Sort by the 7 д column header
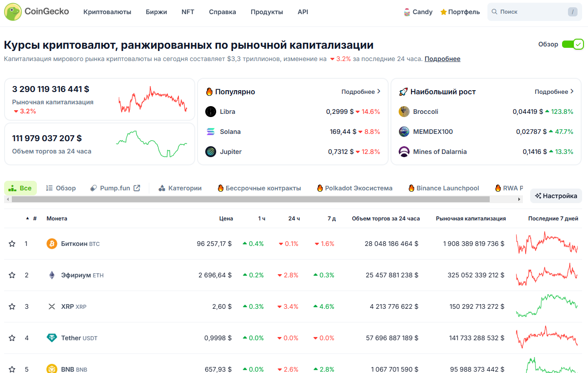This screenshot has height=373, width=588. click(332, 219)
